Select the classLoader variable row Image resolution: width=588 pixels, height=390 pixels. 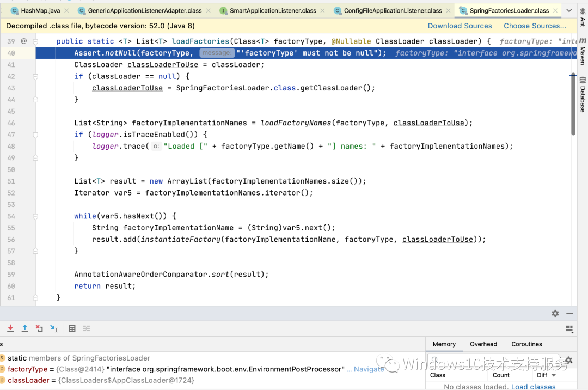[212, 380]
